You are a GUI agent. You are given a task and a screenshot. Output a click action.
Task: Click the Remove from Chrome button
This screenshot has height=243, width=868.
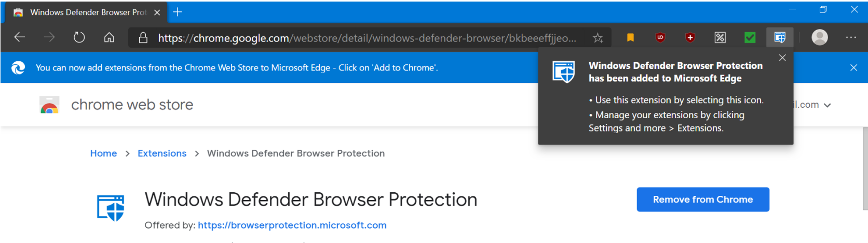[x=702, y=199]
